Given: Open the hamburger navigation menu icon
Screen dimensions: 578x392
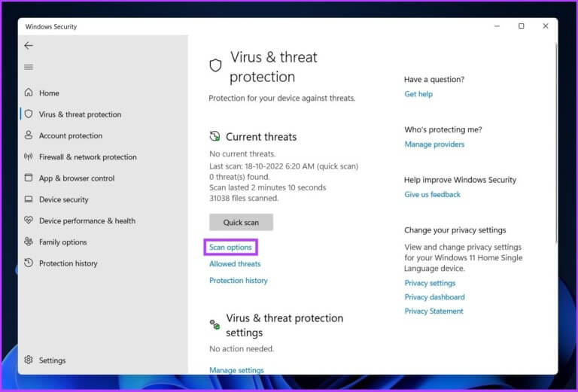Looking at the screenshot, I should click(29, 67).
